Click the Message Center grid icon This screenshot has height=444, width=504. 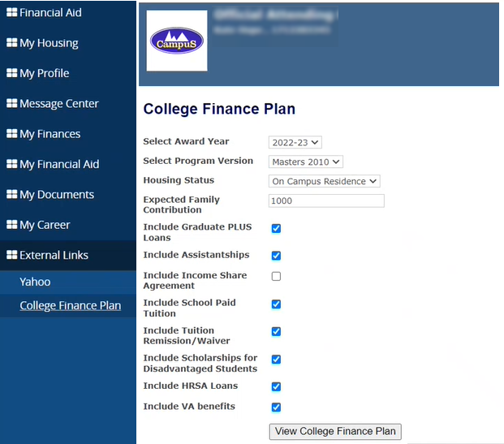12,103
